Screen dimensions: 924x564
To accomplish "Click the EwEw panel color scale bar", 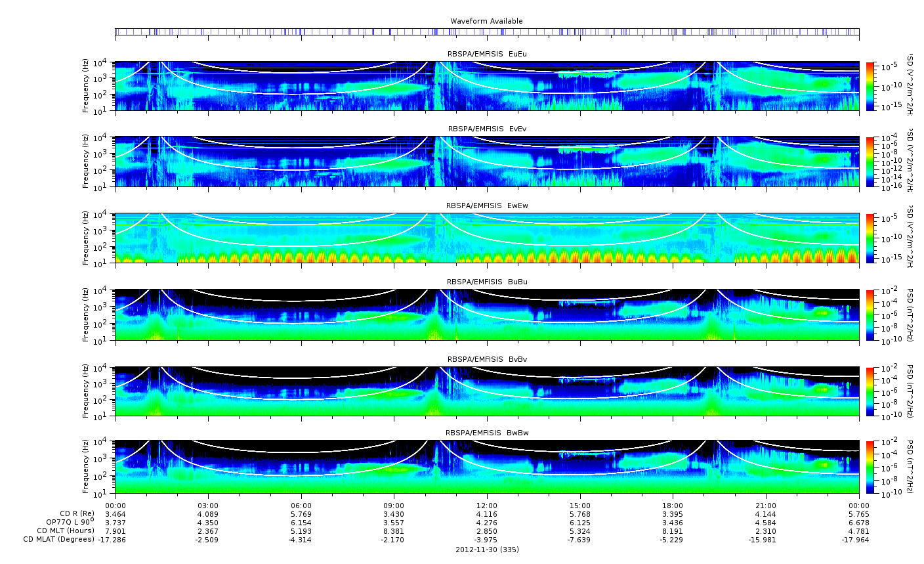I will pos(870,238).
